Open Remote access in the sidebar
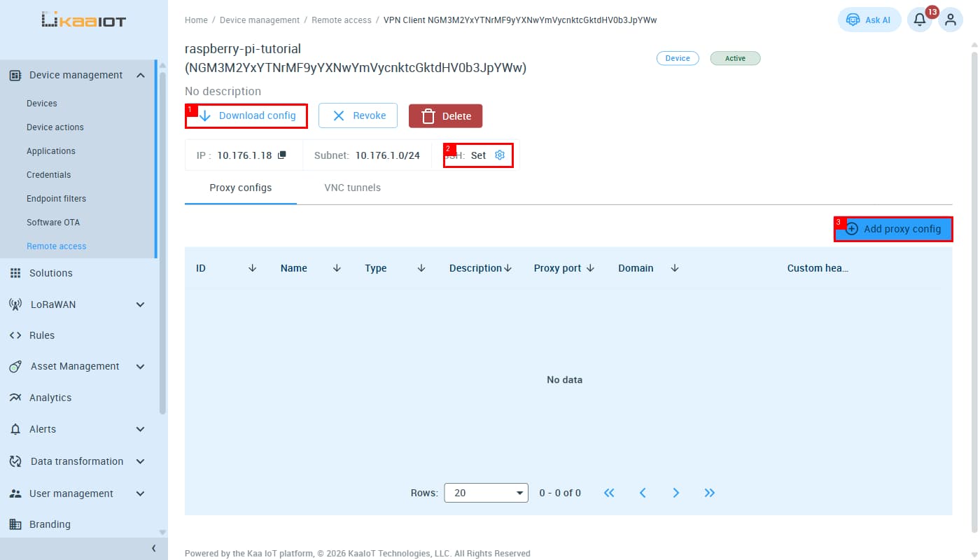This screenshot has height=560, width=980. (x=57, y=246)
